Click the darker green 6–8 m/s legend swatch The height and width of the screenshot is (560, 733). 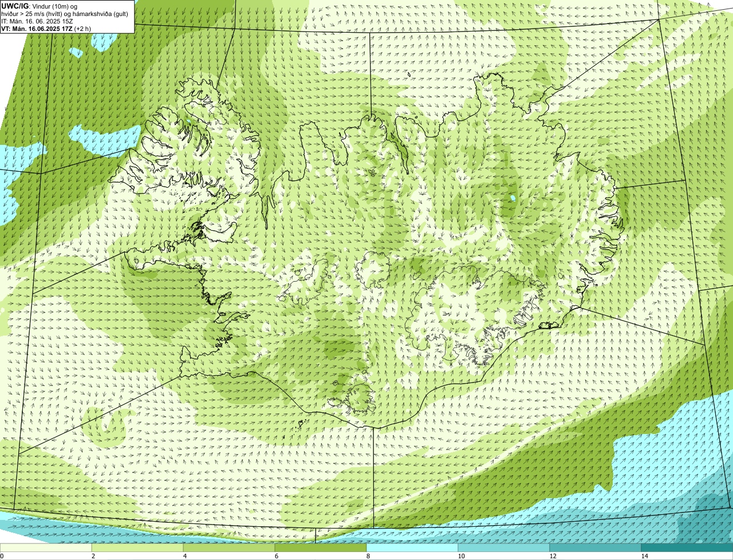(321, 547)
